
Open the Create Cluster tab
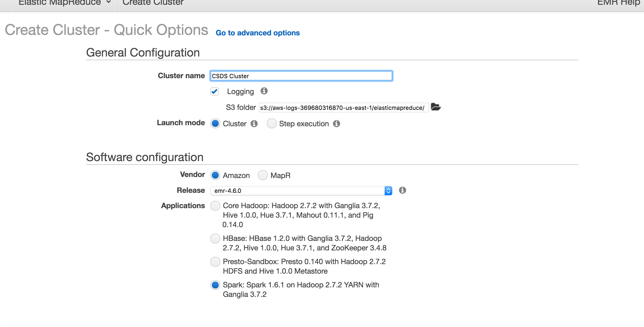coord(153,3)
